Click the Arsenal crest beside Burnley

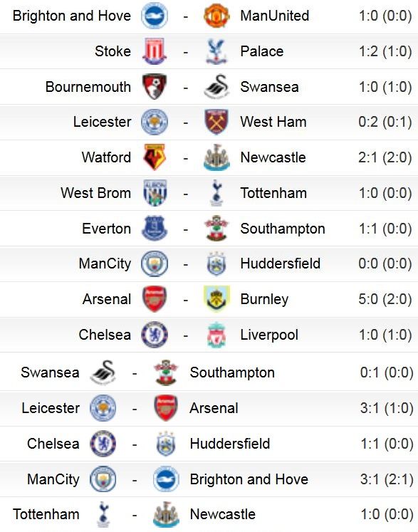(x=155, y=299)
